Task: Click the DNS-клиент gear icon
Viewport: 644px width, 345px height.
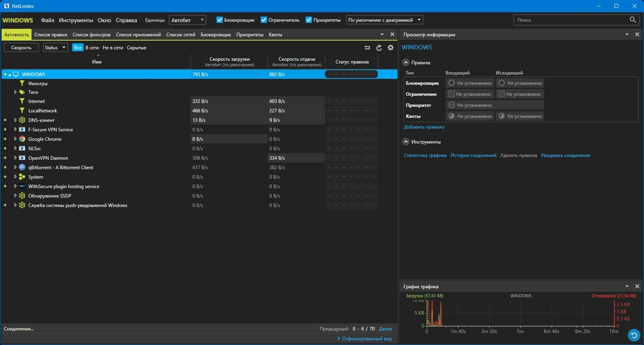Action: (x=23, y=120)
